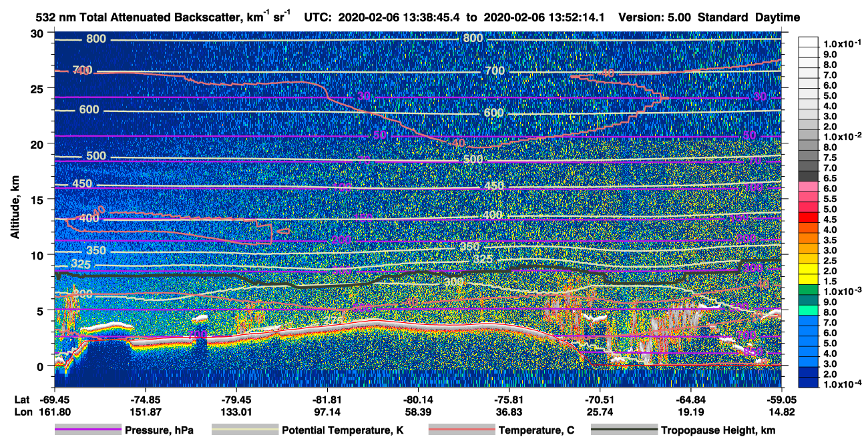Image resolution: width=868 pixels, height=445 pixels.
Task: Click the bright red swatch beside 4.5
Action: coord(809,217)
